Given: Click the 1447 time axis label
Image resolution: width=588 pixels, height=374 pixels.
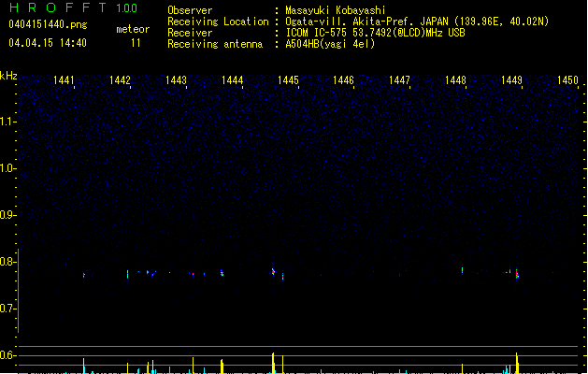Looking at the screenshot, I should click(x=399, y=80).
